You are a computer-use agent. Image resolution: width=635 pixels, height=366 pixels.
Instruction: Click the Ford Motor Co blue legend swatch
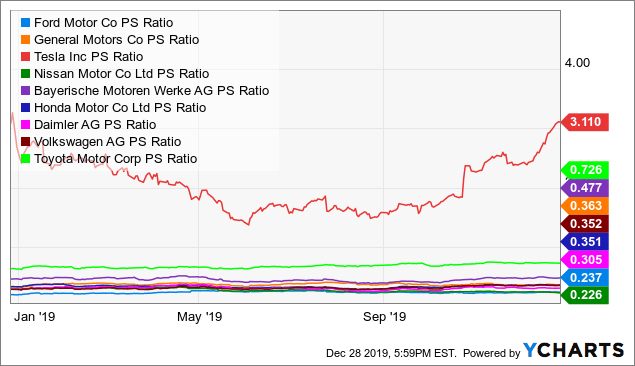click(26, 23)
